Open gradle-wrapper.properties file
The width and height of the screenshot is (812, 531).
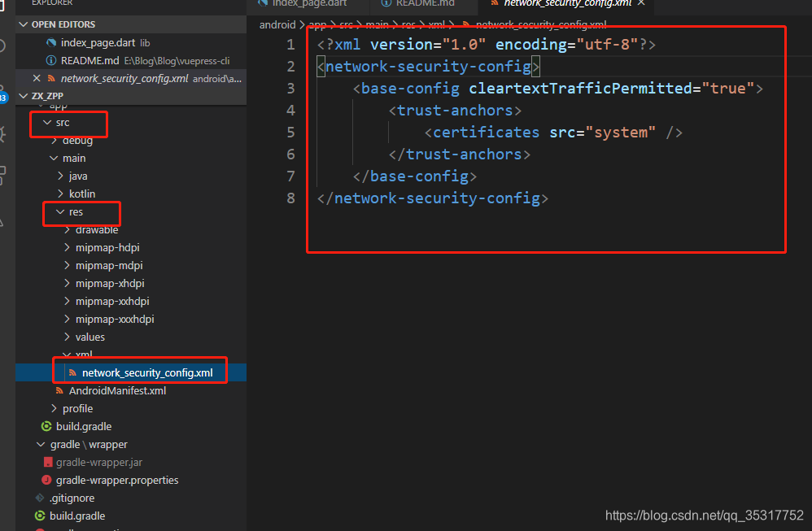coord(117,481)
